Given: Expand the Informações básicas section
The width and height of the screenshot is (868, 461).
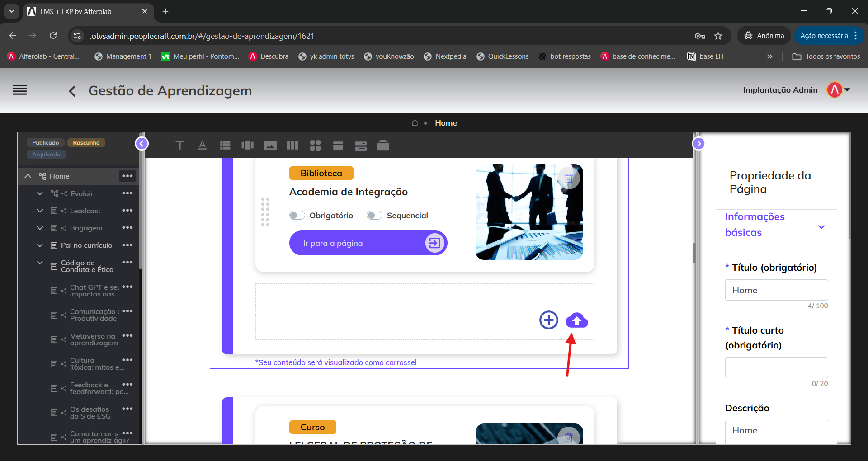Looking at the screenshot, I should (x=821, y=227).
